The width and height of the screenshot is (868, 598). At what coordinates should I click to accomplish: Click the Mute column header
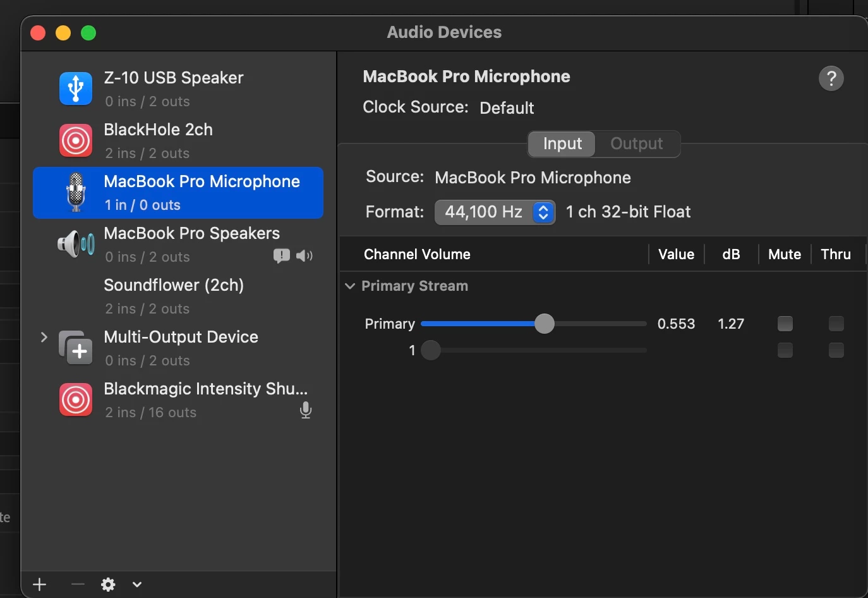coord(785,254)
